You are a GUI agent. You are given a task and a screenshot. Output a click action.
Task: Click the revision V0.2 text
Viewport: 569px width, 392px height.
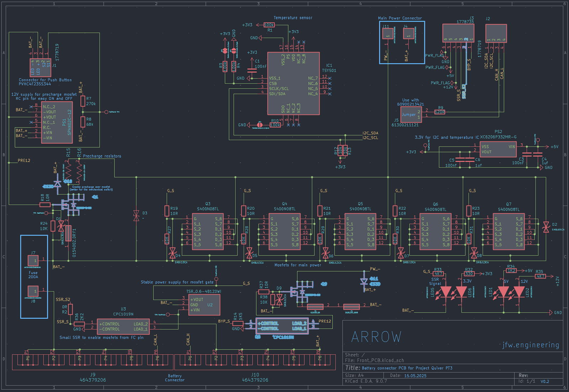545,382
